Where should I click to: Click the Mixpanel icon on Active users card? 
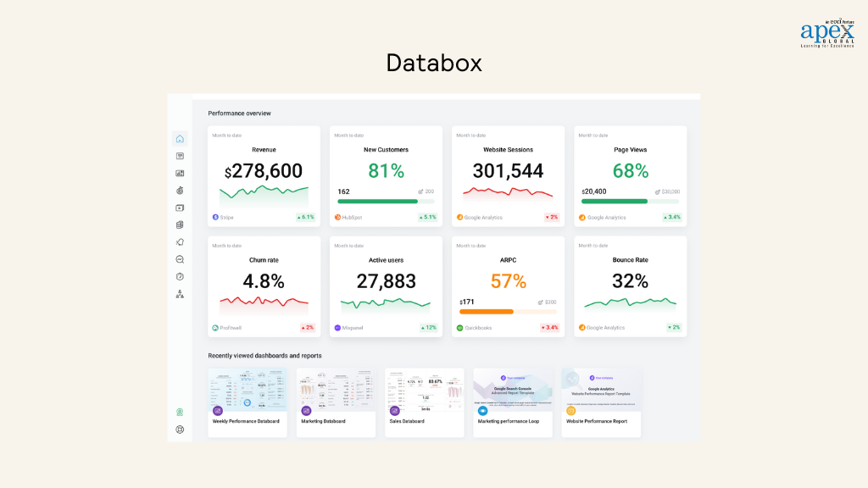pos(337,328)
